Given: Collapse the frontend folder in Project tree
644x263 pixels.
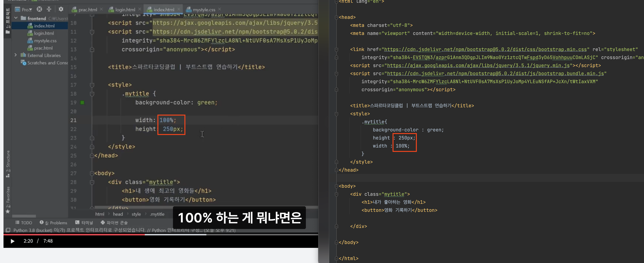Looking at the screenshot, I should (x=16, y=18).
